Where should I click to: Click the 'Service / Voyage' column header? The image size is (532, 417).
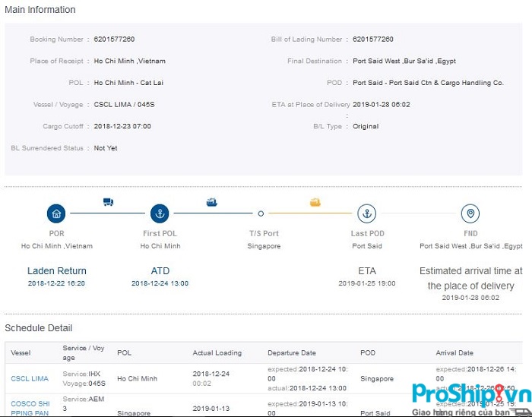pyautogui.click(x=84, y=352)
